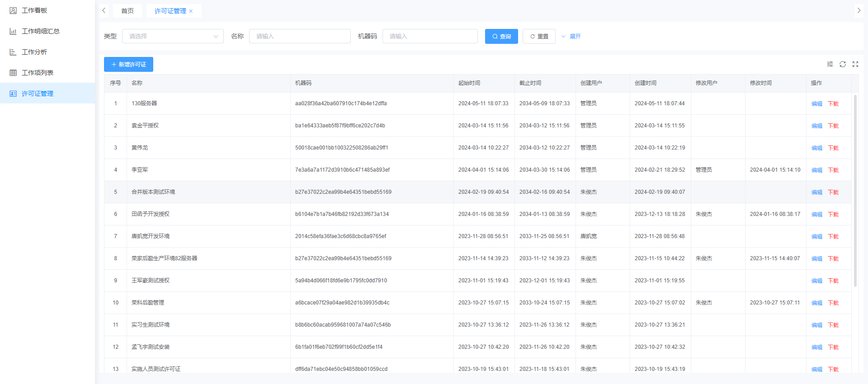
Task: Click the table column settings icon
Action: 830,64
